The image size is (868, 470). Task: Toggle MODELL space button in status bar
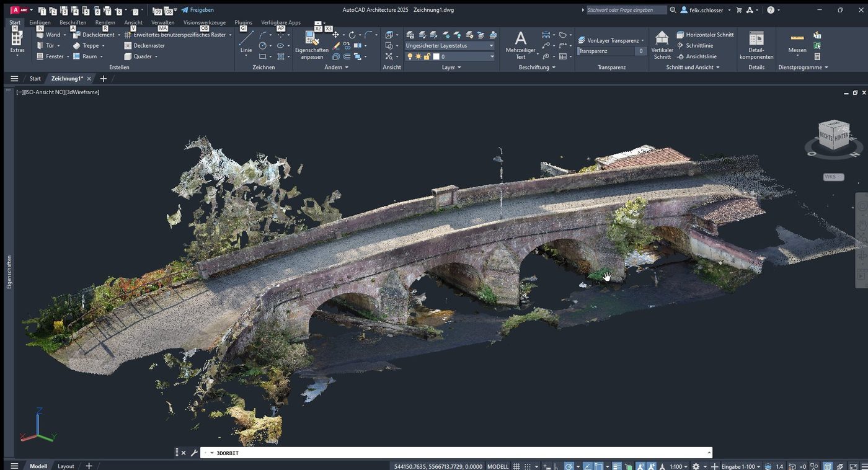(x=498, y=466)
